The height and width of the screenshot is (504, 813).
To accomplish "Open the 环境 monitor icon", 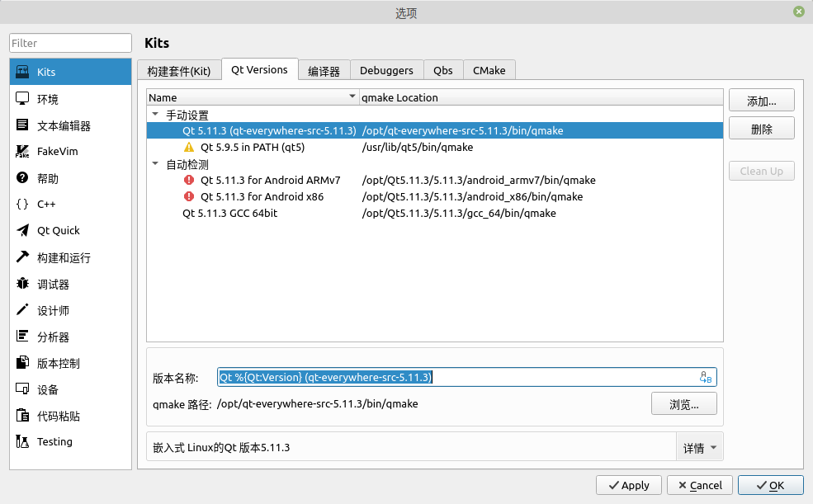I will click(22, 98).
